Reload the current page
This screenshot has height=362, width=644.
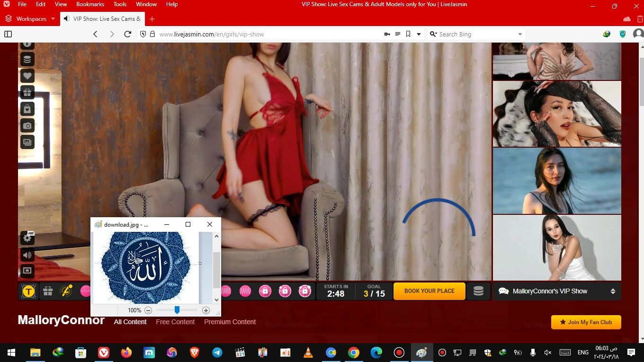(127, 34)
